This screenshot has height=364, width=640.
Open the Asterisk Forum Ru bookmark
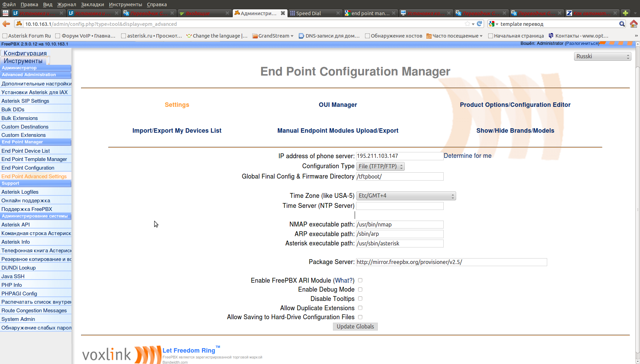point(27,36)
